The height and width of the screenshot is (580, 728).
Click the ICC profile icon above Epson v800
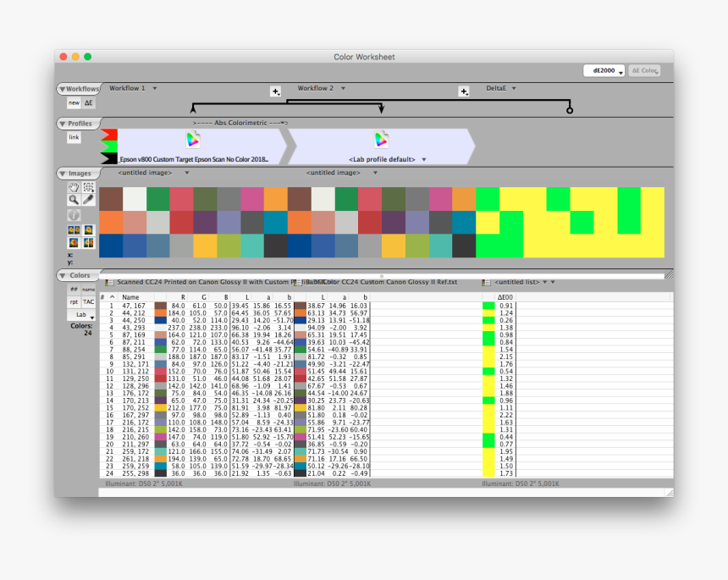[x=193, y=140]
